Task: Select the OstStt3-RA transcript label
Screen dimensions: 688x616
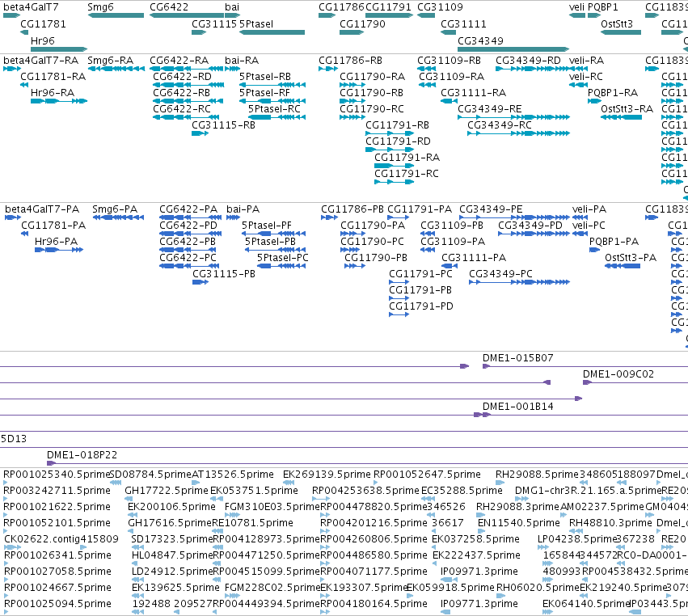Action: (x=627, y=109)
